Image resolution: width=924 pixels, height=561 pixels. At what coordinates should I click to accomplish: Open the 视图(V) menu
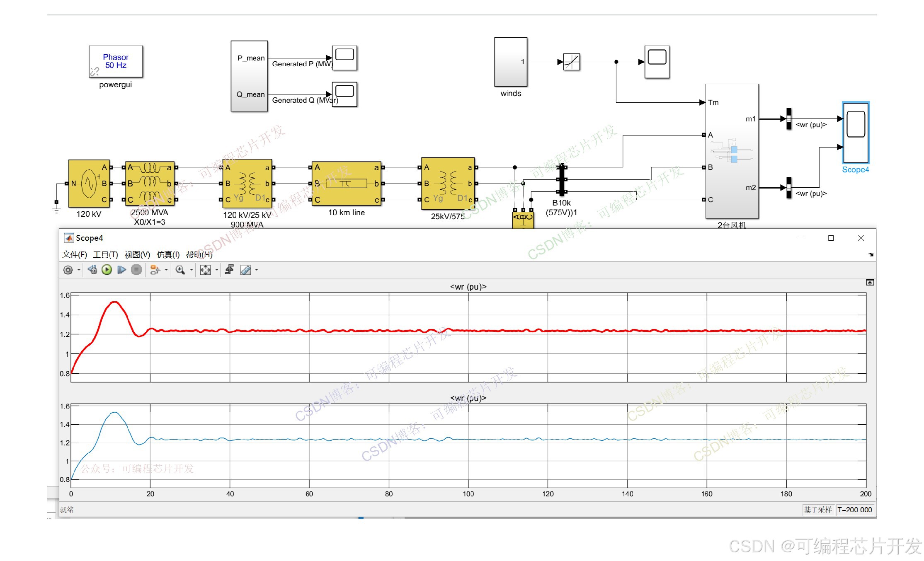(x=137, y=255)
